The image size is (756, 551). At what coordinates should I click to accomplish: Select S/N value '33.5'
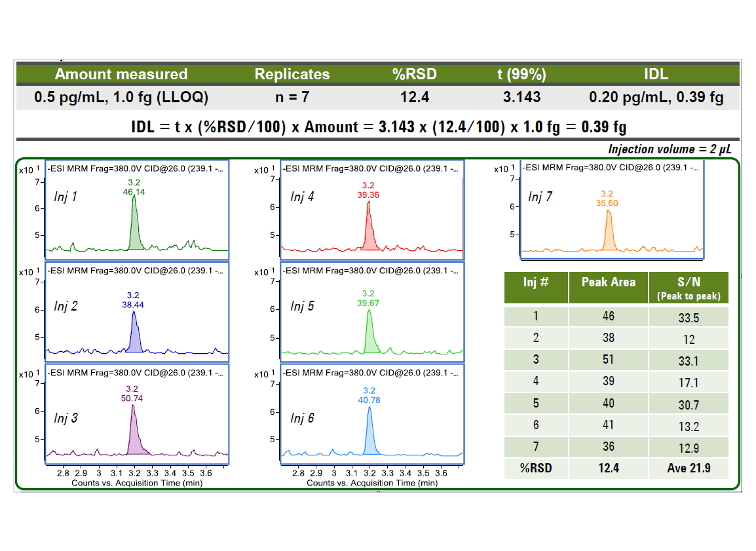[689, 317]
